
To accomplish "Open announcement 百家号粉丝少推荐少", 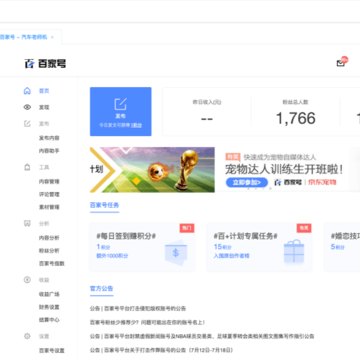I will point(147,323).
